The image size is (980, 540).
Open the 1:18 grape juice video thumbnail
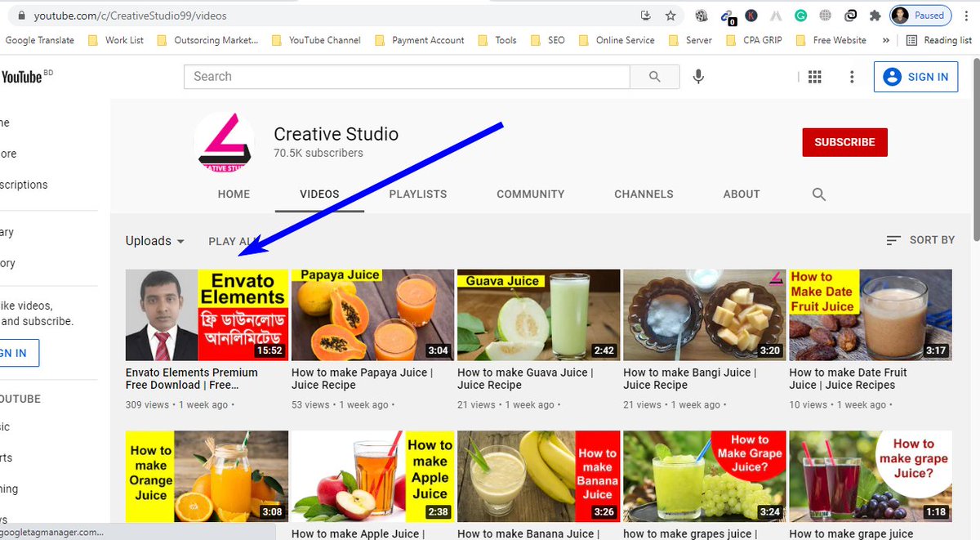coord(871,477)
